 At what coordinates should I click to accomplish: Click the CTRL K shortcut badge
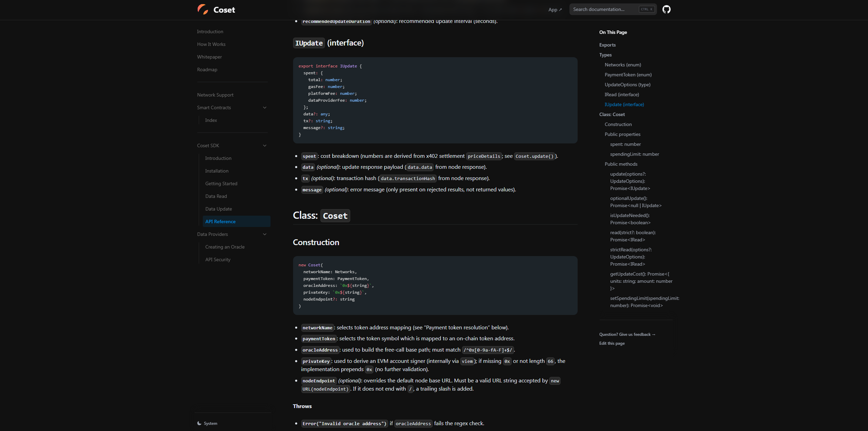click(x=646, y=10)
